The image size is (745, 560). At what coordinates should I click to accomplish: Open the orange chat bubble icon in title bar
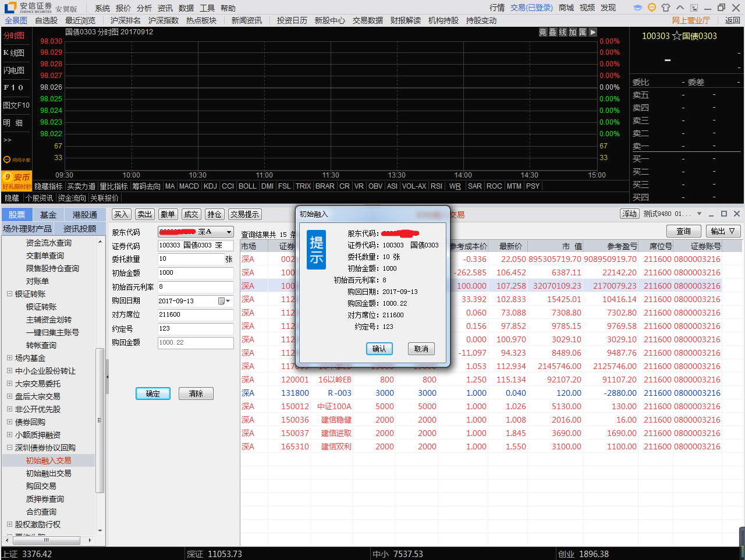coord(652,8)
